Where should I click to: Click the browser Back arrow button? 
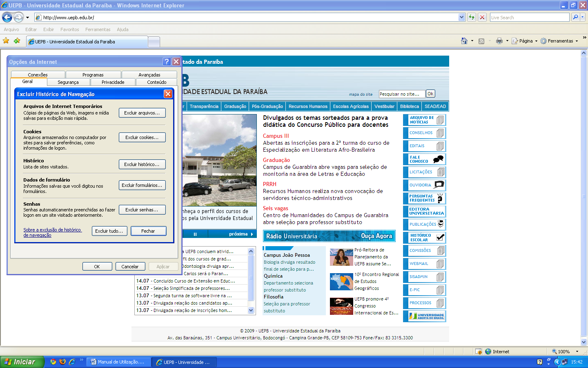[7, 17]
